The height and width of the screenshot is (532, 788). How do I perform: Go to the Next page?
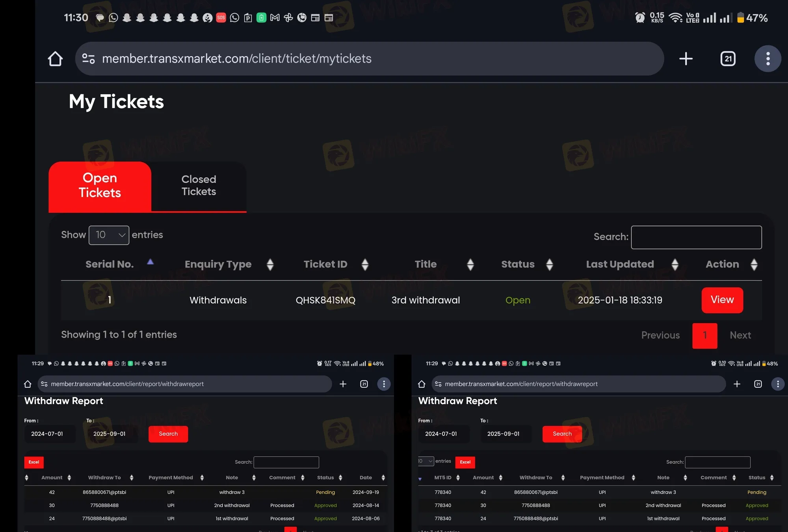(x=740, y=335)
